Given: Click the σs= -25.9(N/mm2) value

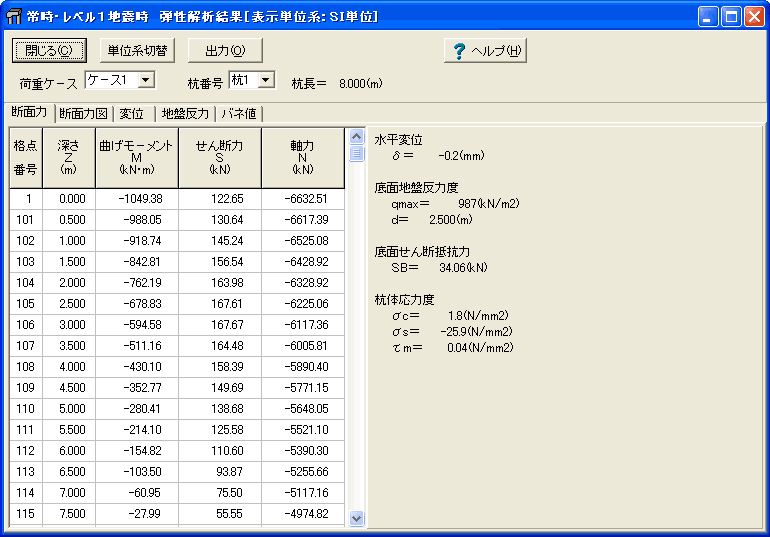Looking at the screenshot, I should [x=476, y=332].
